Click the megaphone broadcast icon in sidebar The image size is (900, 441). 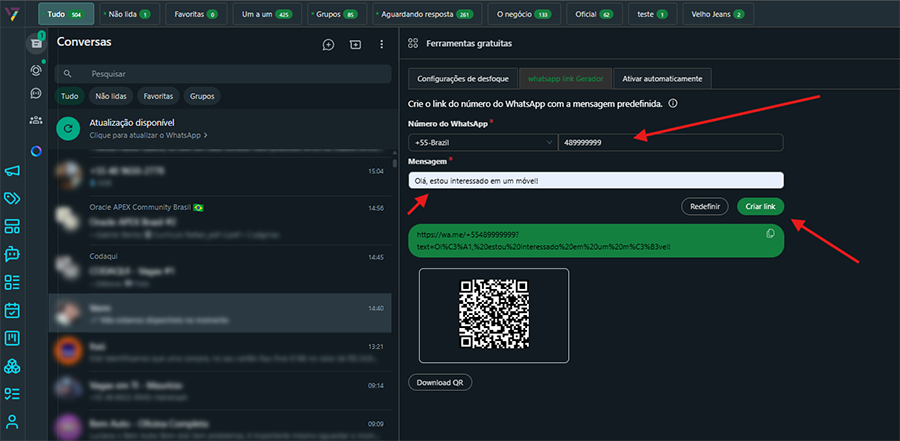click(x=12, y=171)
